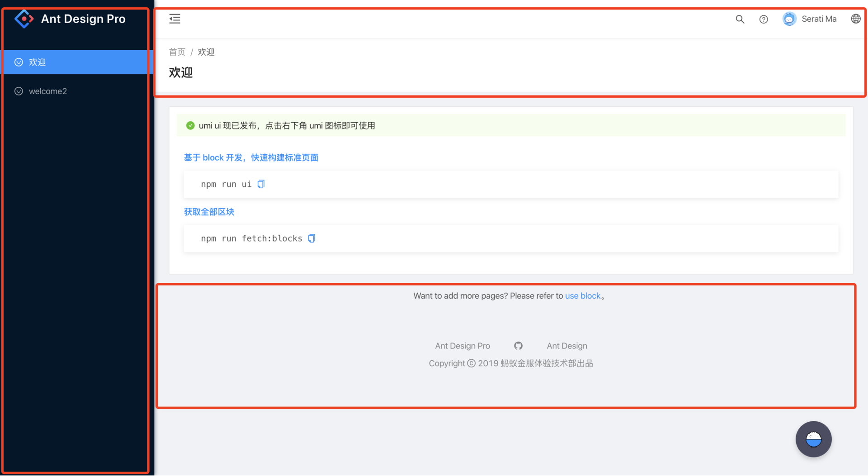Viewport: 868px width, 476px height.
Task: Open the umi ui floating bubble
Action: coord(813,439)
